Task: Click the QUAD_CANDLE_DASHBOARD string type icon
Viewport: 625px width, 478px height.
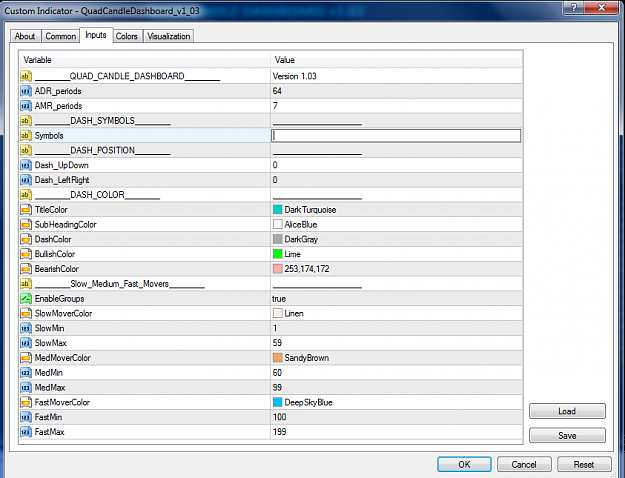Action: (26, 76)
